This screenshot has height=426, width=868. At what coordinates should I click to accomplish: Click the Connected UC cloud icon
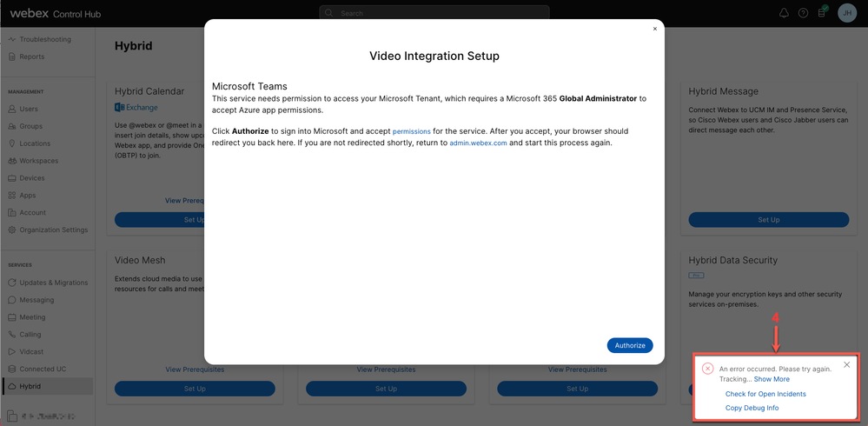pyautogui.click(x=11, y=369)
